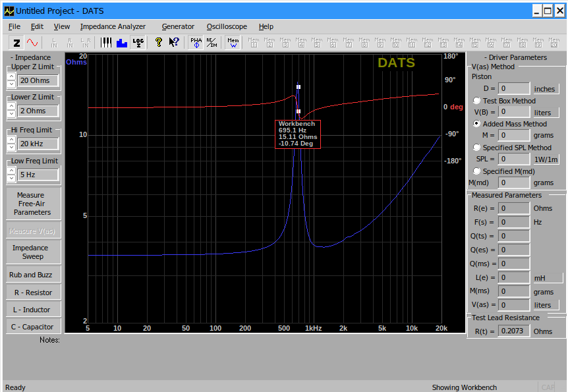Click the R IN right input icon

[x=70, y=43]
